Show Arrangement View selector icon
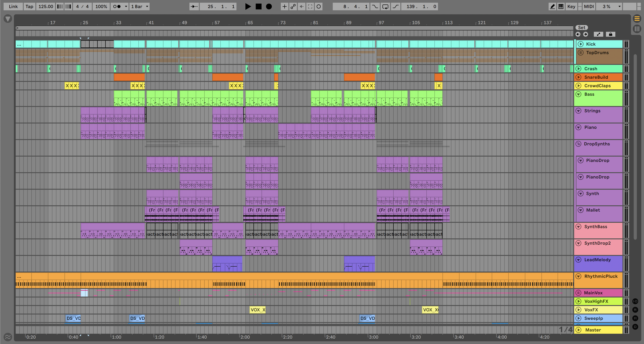Image resolution: width=644 pixels, height=344 pixels. click(637, 19)
